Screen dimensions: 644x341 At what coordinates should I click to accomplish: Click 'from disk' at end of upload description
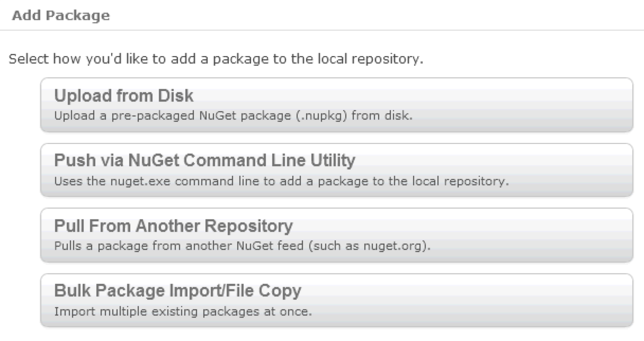point(381,115)
